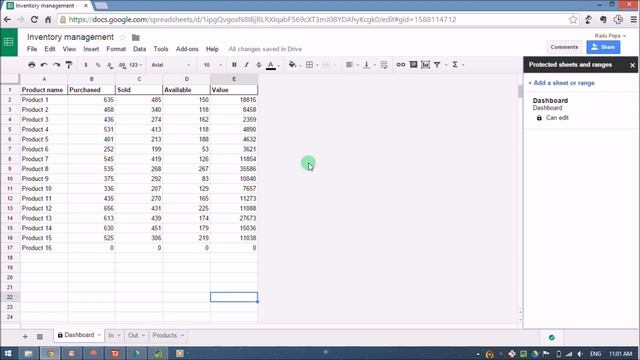Viewport: 640px width, 360px height.
Task: Bookmark this page with star icon
Action: tap(573, 19)
